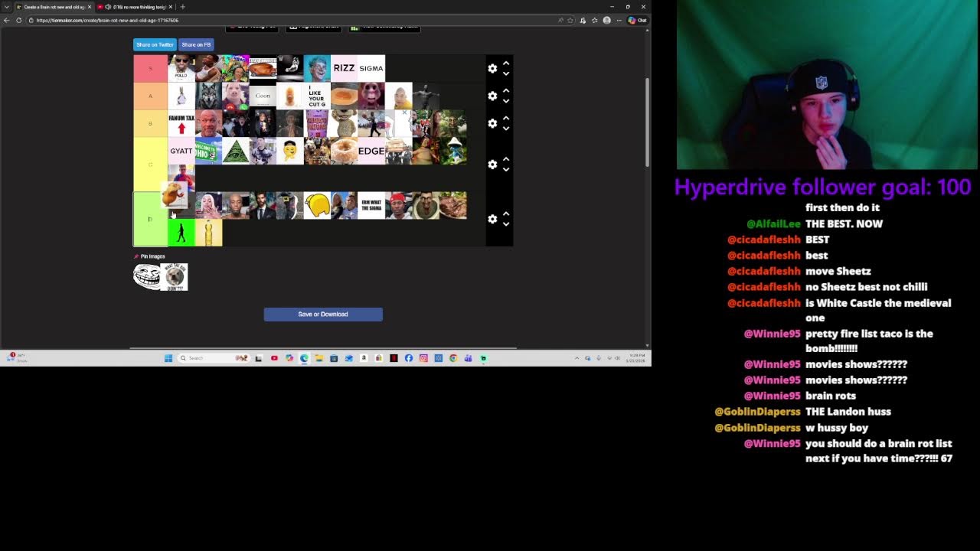Select the GYATT image in C tier
This screenshot has height=551, width=980.
pyautogui.click(x=181, y=151)
